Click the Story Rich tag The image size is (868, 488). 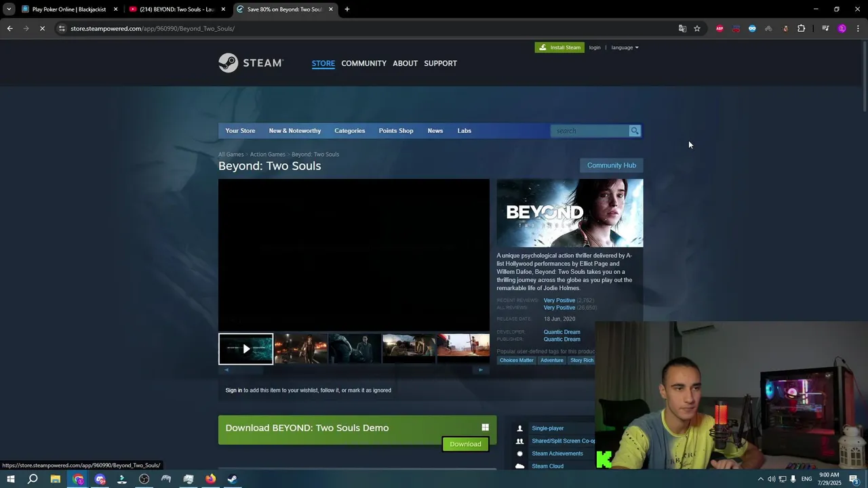click(x=582, y=360)
